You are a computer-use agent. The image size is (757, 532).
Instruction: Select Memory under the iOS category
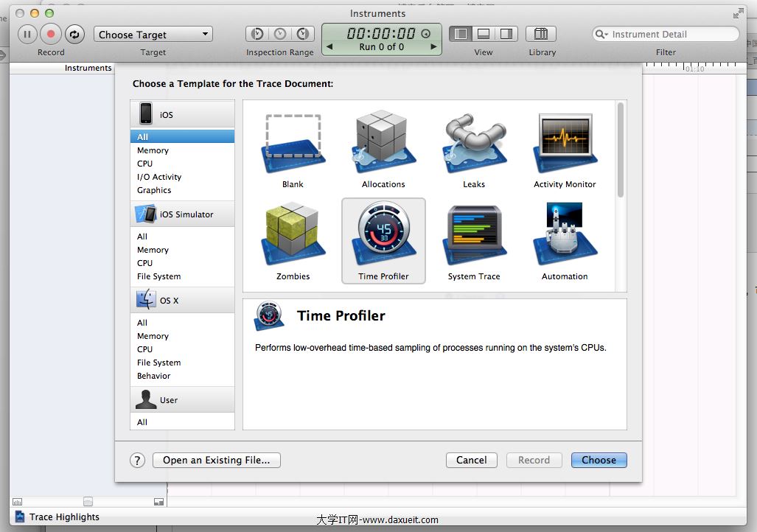tap(153, 150)
